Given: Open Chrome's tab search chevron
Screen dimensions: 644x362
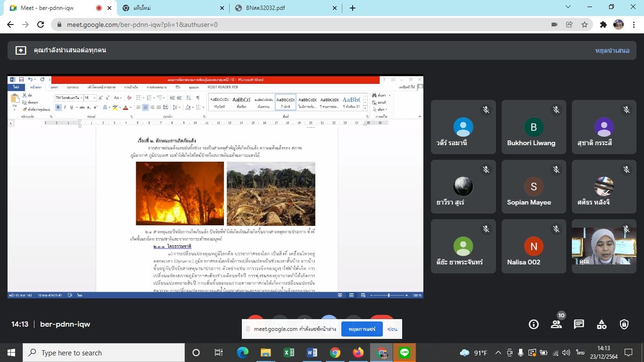Looking at the screenshot, I should point(568,8).
